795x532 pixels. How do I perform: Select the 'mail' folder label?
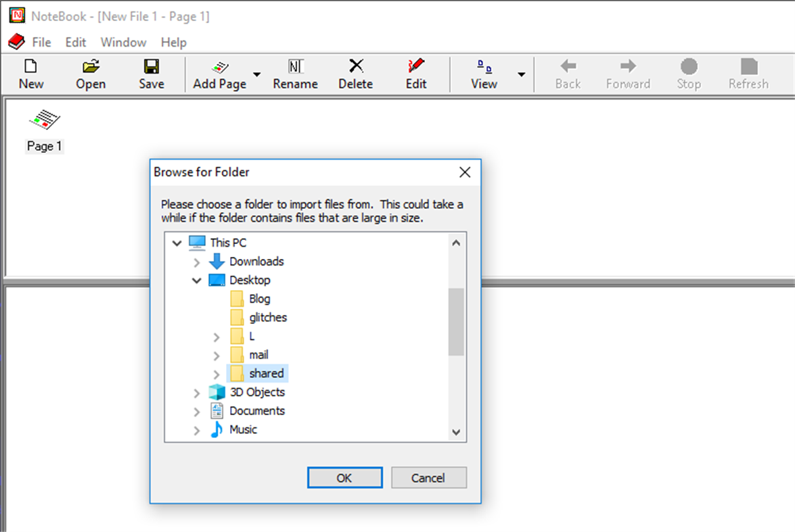[259, 355]
